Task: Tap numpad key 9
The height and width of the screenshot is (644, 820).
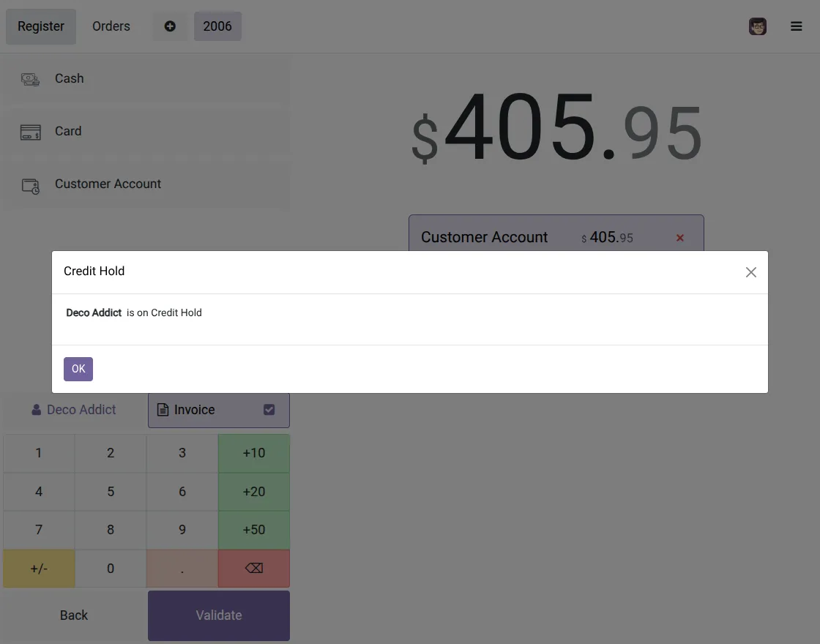Action: pos(182,530)
